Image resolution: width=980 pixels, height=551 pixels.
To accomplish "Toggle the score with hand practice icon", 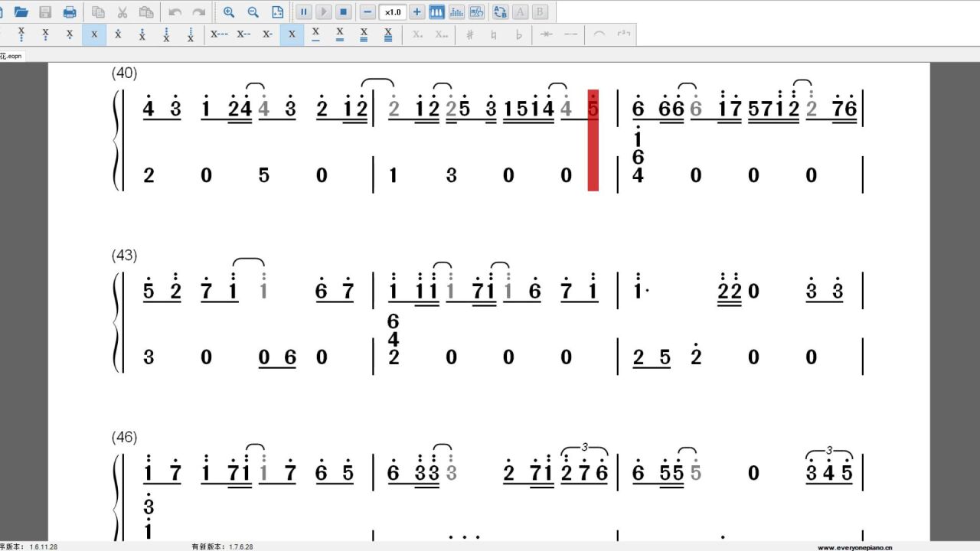I will 477,11.
